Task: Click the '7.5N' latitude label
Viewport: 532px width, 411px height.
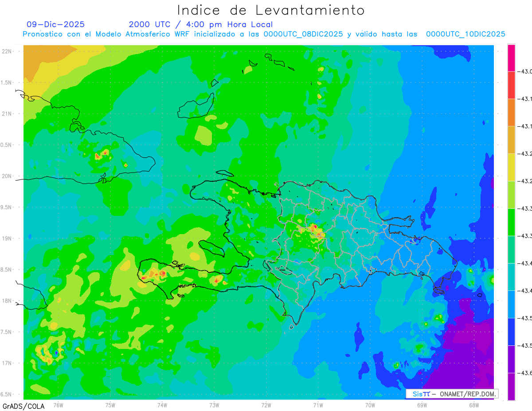Action: 7,332
